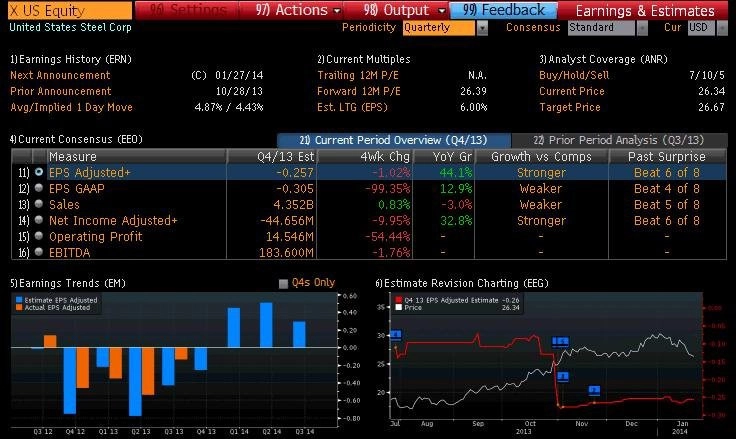Click the 44.1% YoY growth cell
736x439 pixels.
(x=456, y=172)
